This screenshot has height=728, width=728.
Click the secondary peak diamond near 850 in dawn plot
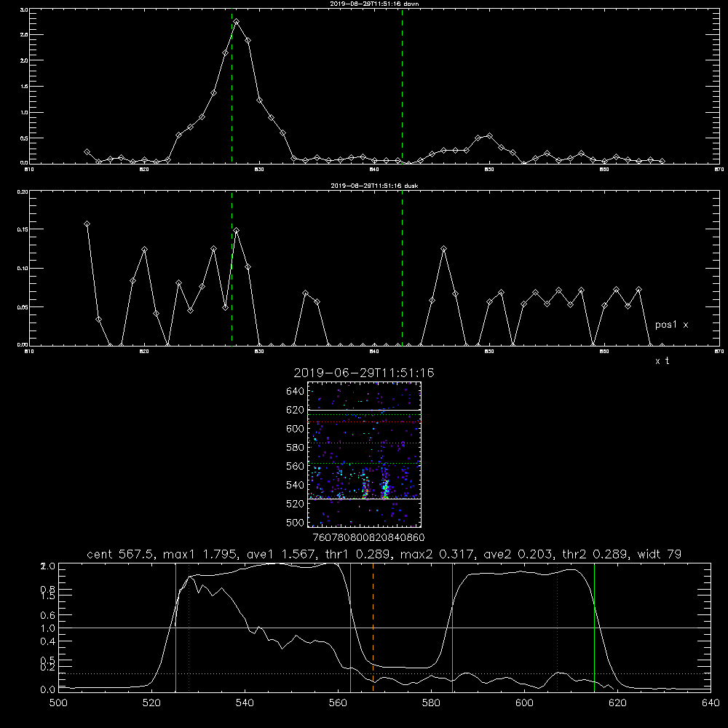(489, 135)
